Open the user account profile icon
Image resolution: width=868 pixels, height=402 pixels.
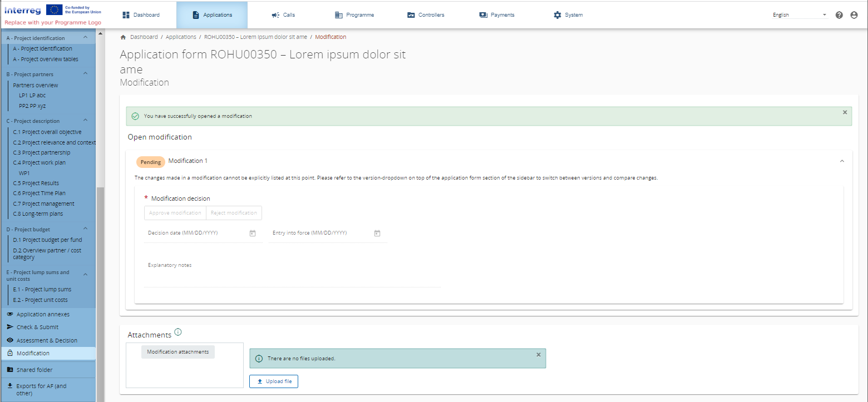tap(854, 15)
